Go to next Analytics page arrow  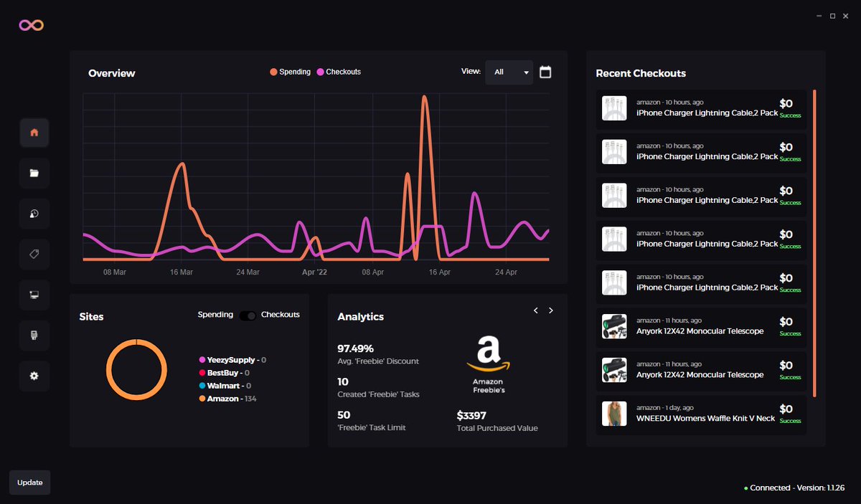click(x=551, y=310)
